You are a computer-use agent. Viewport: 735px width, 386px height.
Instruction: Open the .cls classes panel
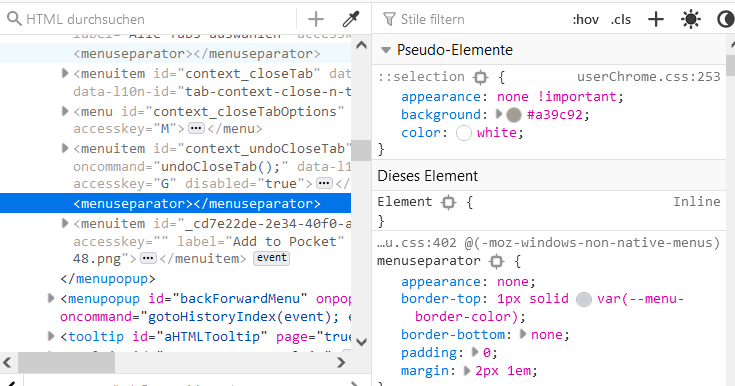[x=621, y=20]
